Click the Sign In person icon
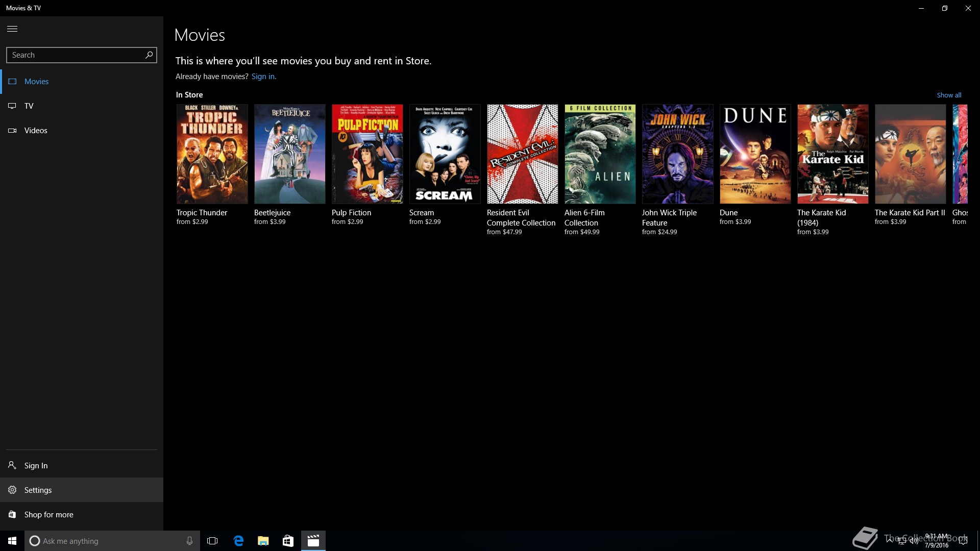980x551 pixels. point(12,465)
